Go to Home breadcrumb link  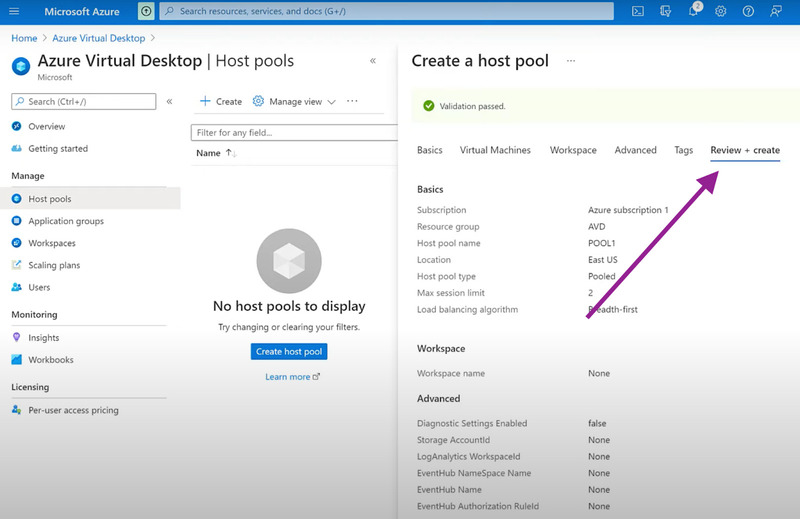[24, 38]
